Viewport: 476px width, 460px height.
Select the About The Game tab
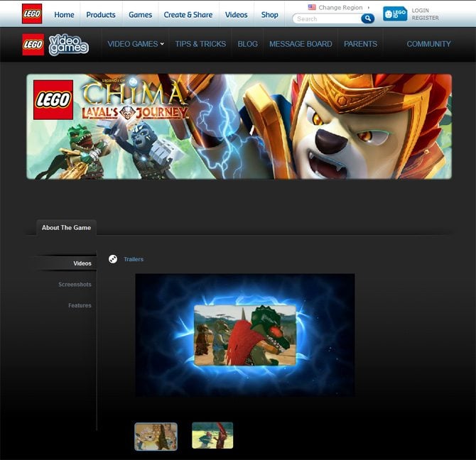tap(66, 228)
